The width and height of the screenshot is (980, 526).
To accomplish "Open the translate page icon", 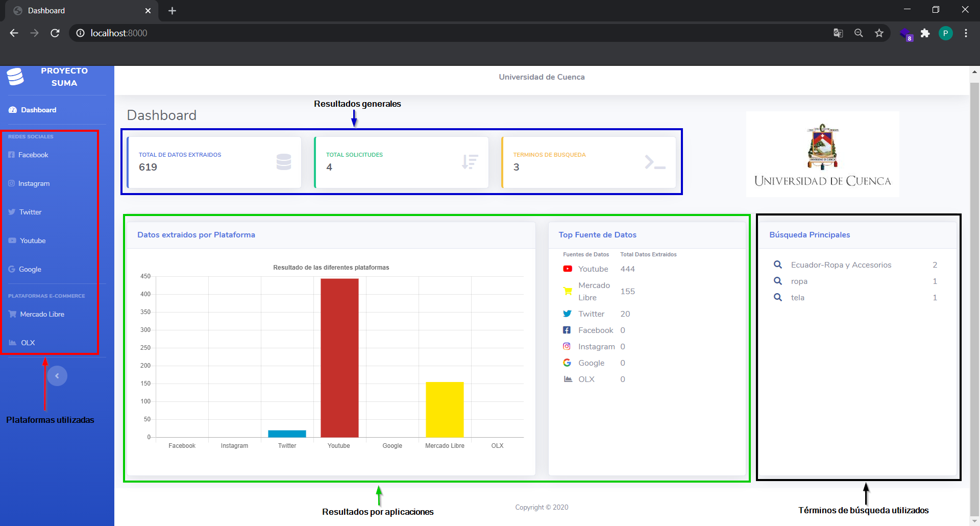I will [838, 33].
